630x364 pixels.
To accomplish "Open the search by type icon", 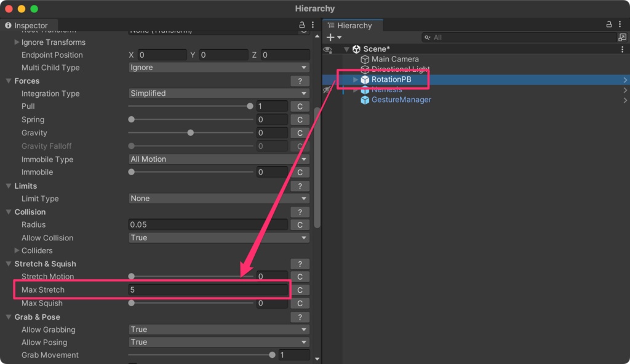I will [x=623, y=38].
